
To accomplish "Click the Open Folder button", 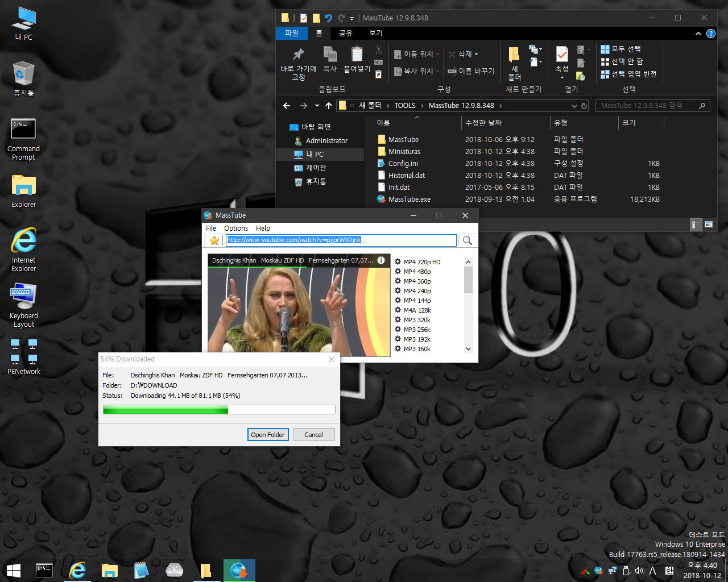I will click(268, 435).
